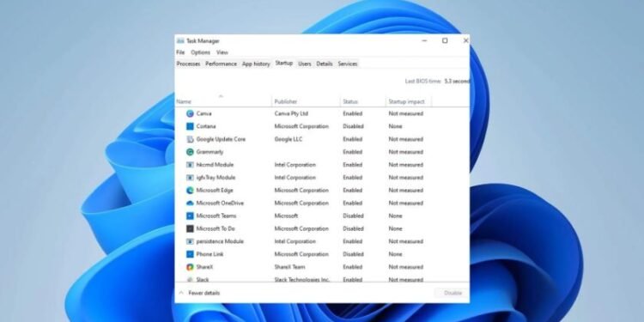Select the igfxTray Module entry name

click(216, 178)
